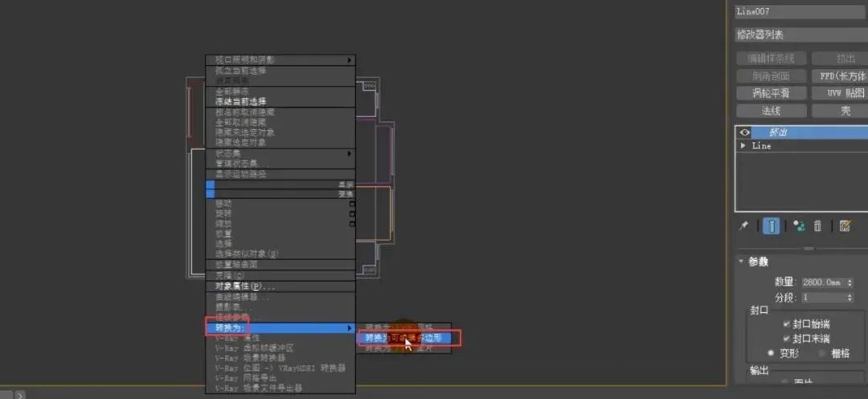Select V-Ray VRayHDRI 转换器 menu entry

point(280,368)
